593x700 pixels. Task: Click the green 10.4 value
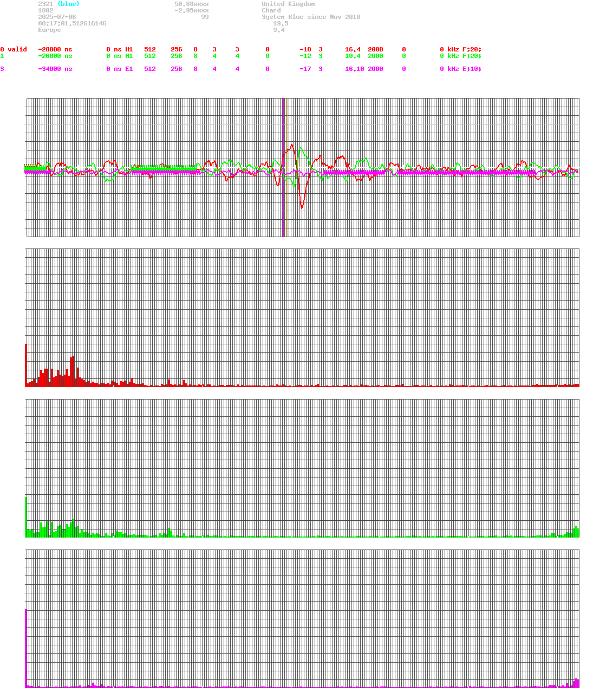[x=353, y=56]
